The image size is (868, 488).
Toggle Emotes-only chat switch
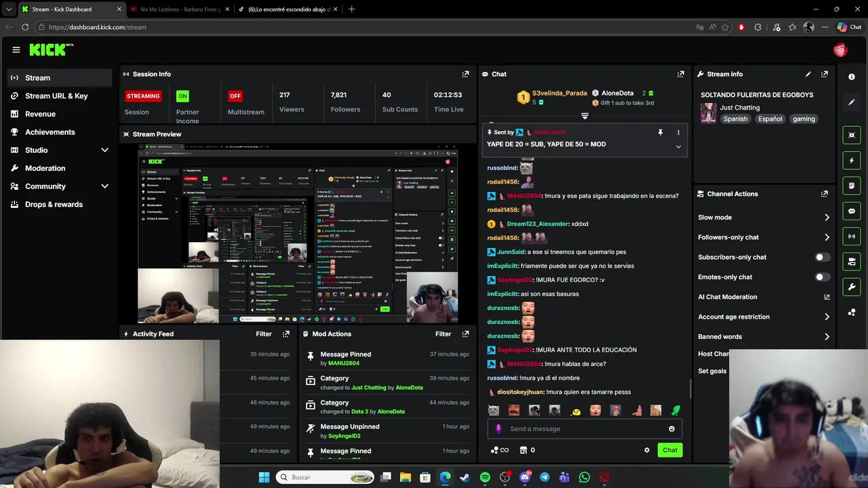click(822, 277)
